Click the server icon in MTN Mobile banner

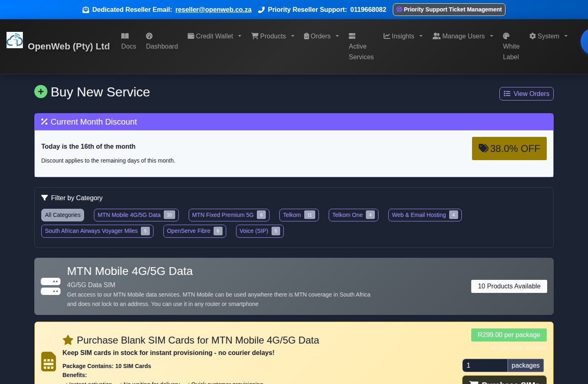pyautogui.click(x=51, y=286)
